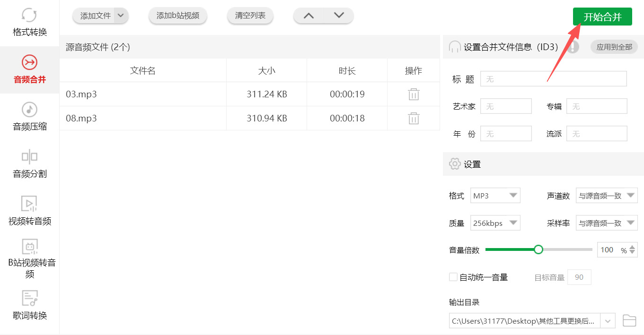Click the 应用到全部 button
The image size is (644, 335).
click(614, 47)
